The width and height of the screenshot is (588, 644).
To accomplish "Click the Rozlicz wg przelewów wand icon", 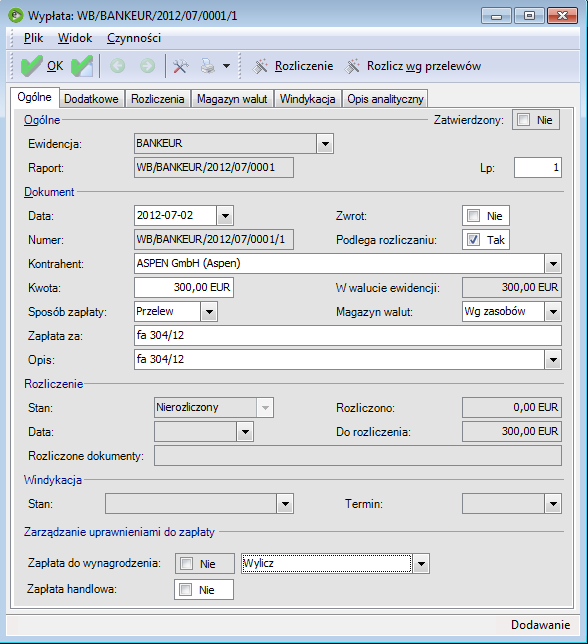I will tap(352, 66).
